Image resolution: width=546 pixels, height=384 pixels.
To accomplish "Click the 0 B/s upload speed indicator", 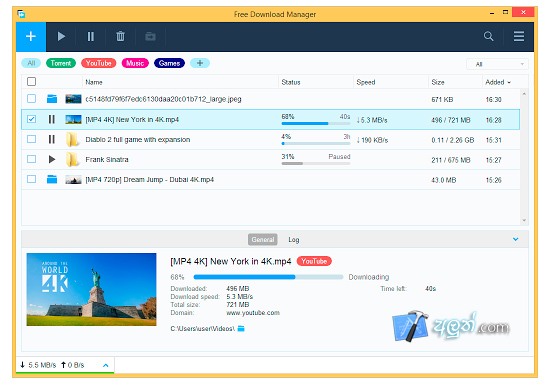I will pyautogui.click(x=73, y=365).
